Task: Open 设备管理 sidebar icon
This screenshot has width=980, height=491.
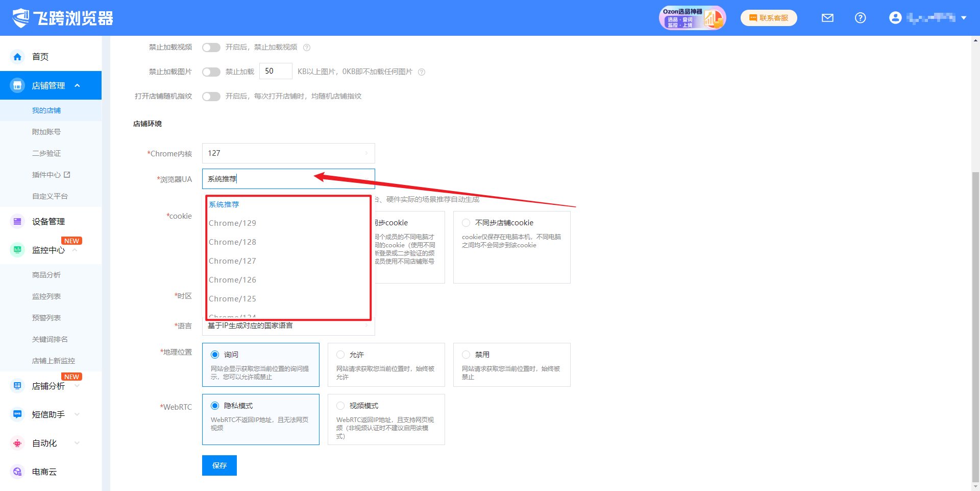Action: point(17,221)
